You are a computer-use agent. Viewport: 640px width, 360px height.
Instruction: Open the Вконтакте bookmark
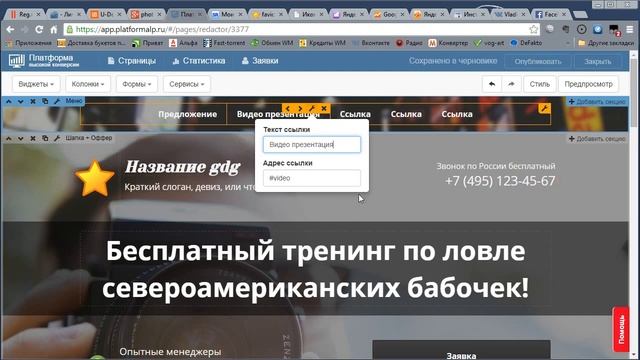pyautogui.click(x=371, y=42)
